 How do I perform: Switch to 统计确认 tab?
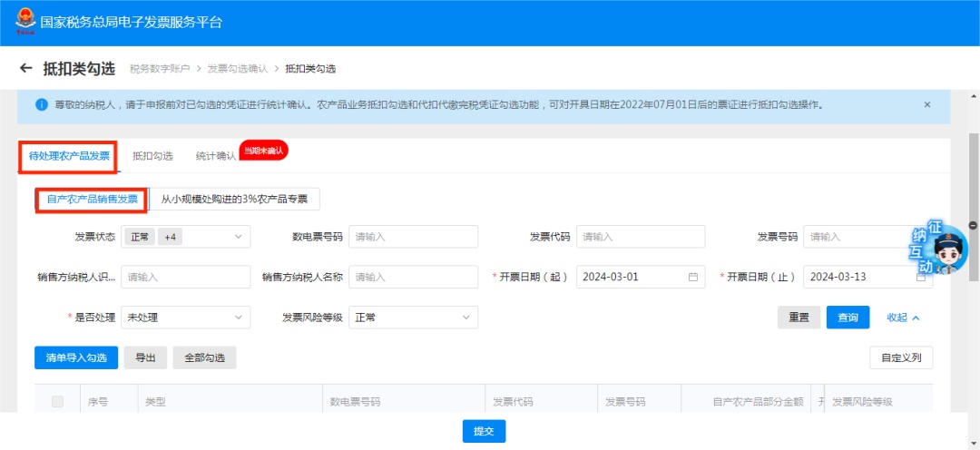(216, 156)
